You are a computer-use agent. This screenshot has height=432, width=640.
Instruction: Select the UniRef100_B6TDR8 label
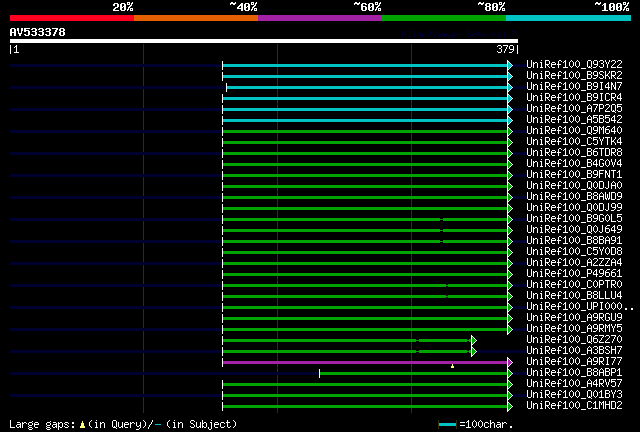point(574,152)
